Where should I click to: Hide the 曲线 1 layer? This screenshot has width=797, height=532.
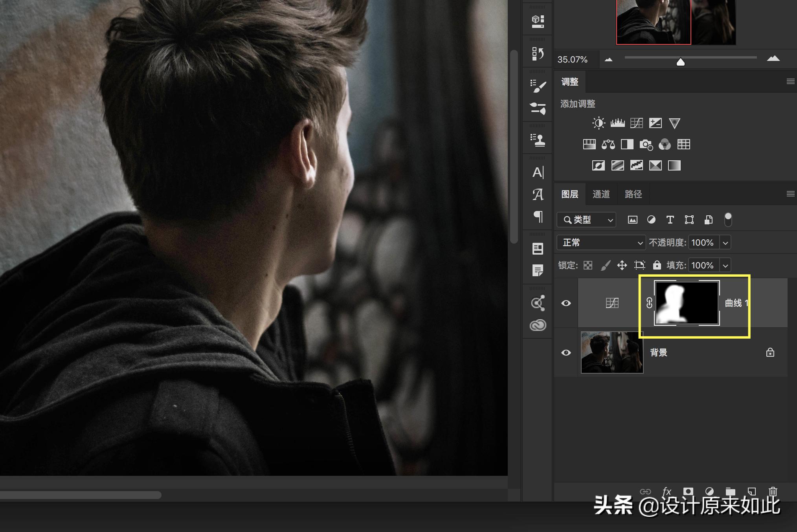[x=566, y=303]
